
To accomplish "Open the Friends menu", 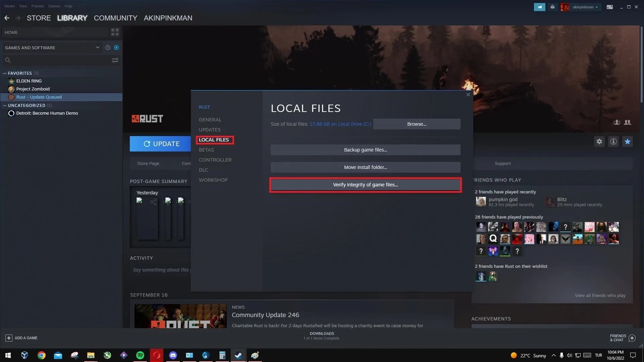I will (x=38, y=6).
